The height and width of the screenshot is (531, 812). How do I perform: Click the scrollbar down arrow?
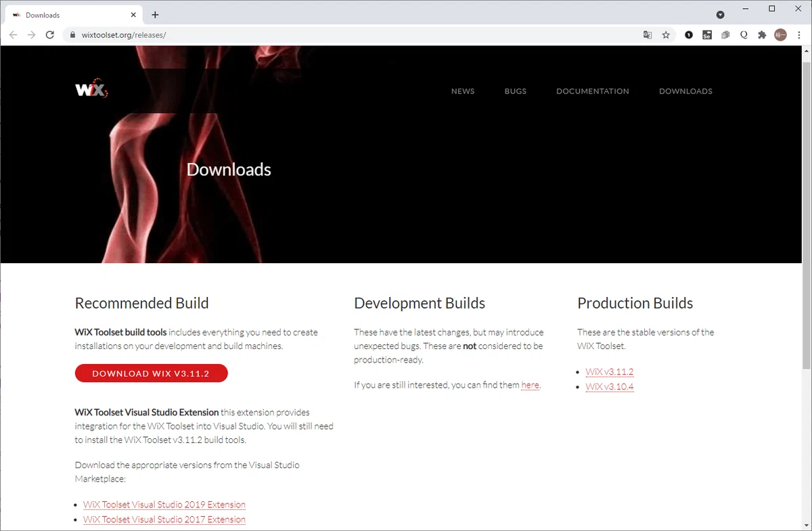pyautogui.click(x=806, y=525)
